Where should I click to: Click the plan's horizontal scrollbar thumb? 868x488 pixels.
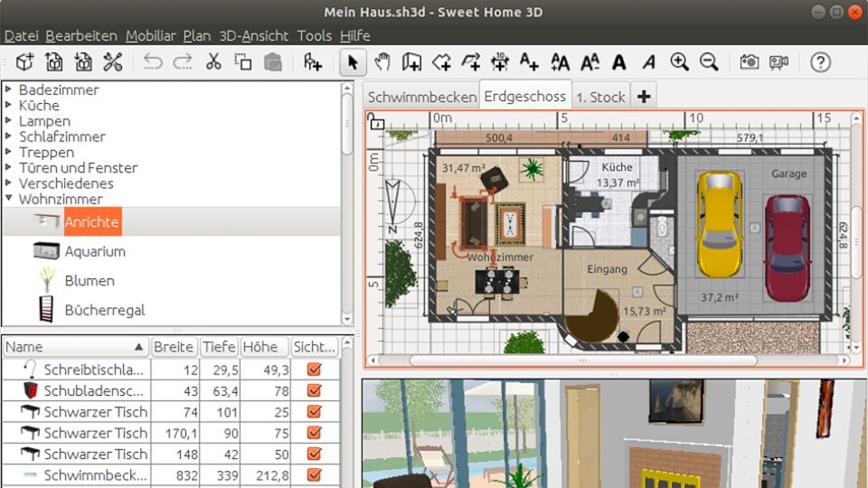pyautogui.click(x=583, y=361)
